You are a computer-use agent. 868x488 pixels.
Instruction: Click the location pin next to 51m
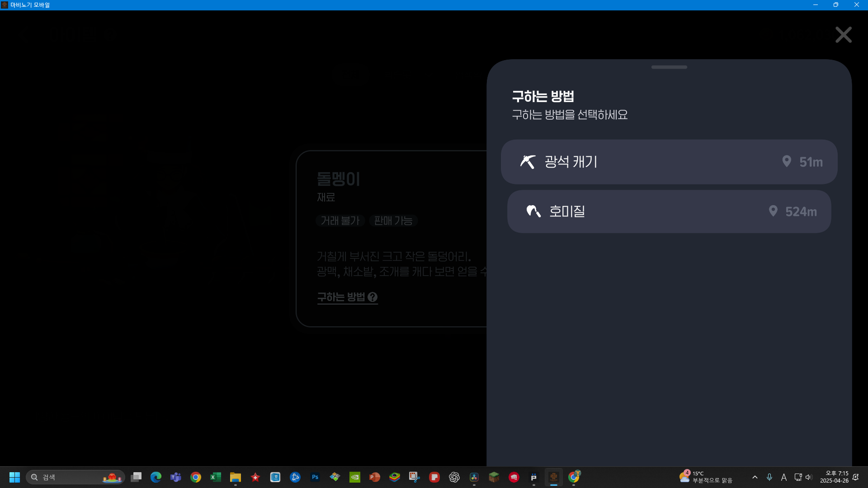[x=787, y=161]
